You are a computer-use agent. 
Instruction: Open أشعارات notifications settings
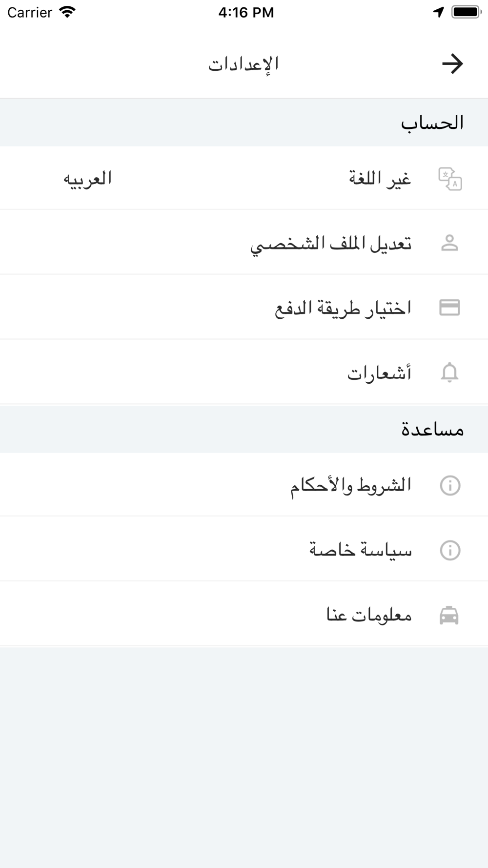[244, 372]
